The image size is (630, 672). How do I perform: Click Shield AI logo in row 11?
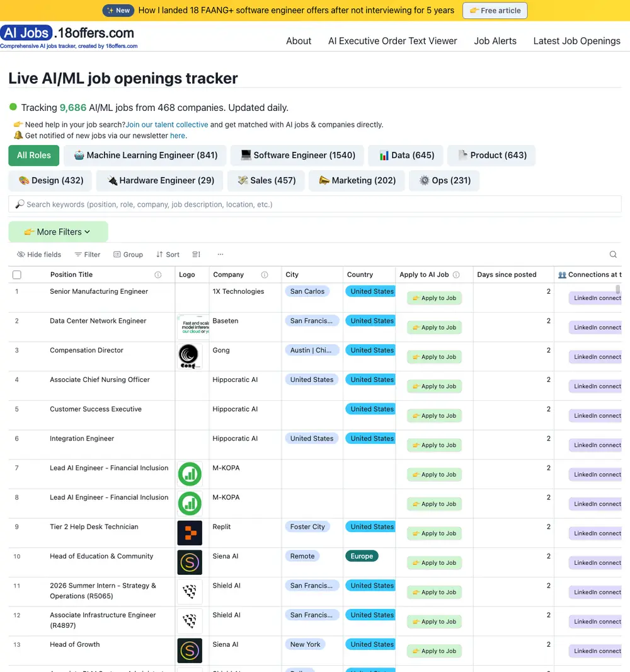coord(190,592)
